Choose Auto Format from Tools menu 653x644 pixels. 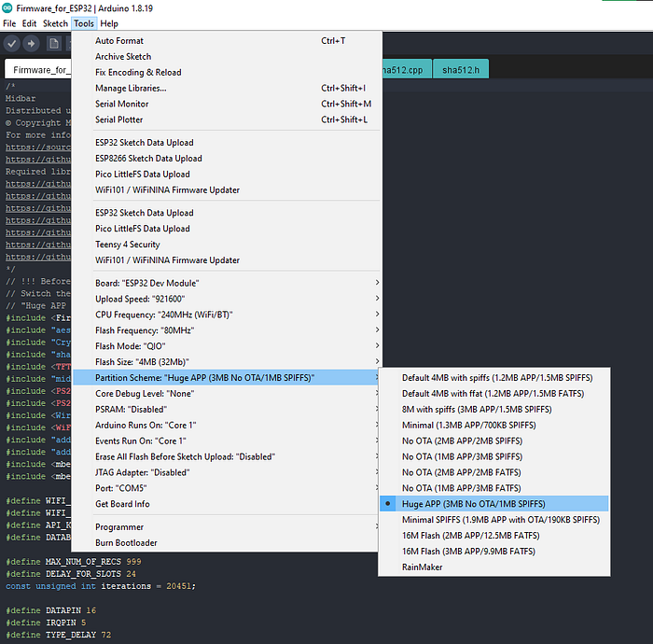[x=227, y=41]
